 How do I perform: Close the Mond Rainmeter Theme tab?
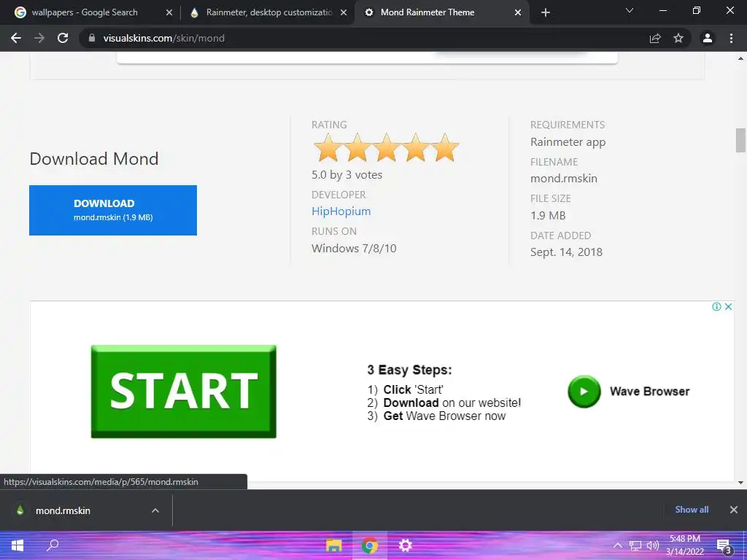coord(518,13)
